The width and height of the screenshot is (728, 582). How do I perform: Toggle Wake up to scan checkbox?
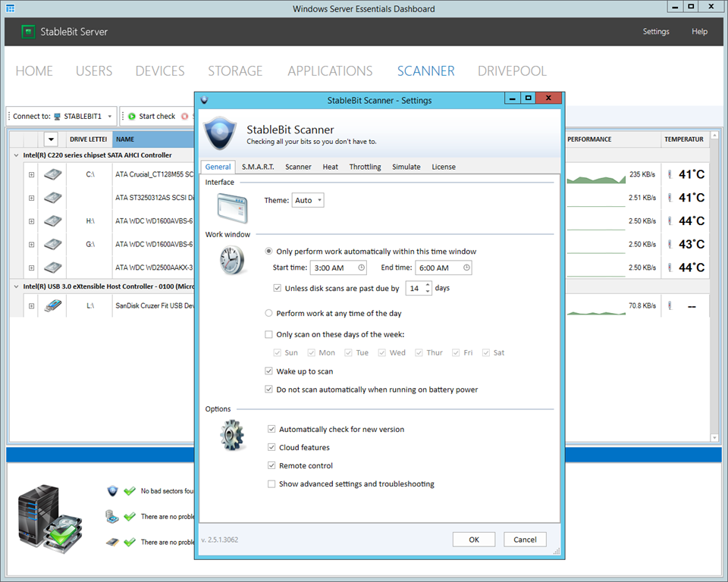268,371
